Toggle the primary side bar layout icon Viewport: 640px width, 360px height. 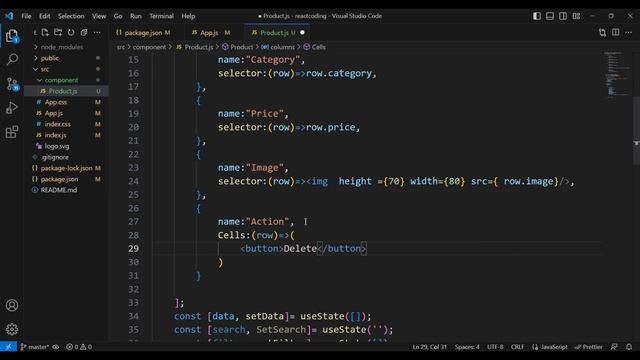[x=537, y=16]
